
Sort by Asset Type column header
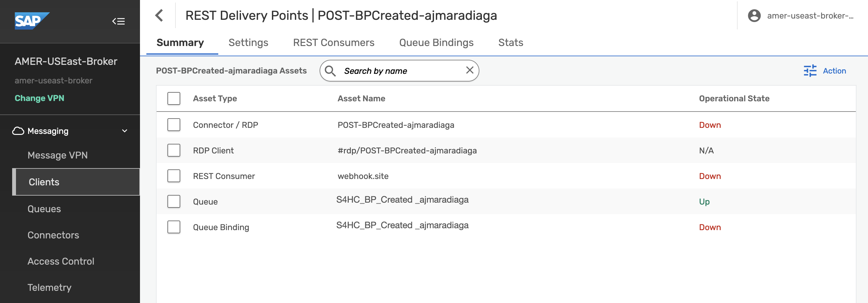215,98
